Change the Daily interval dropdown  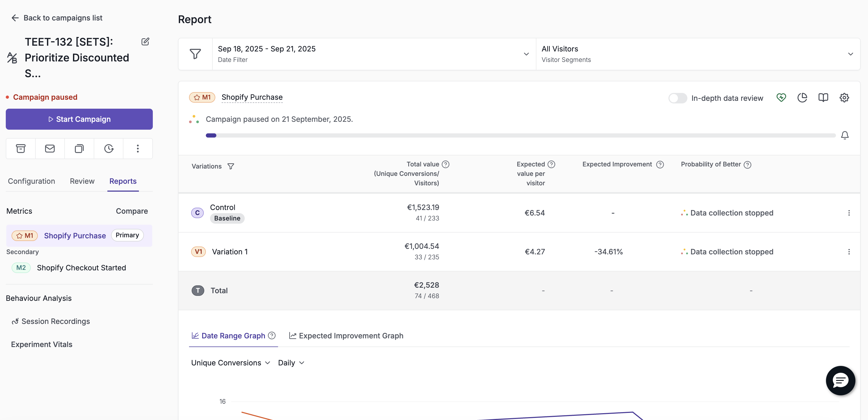point(291,363)
